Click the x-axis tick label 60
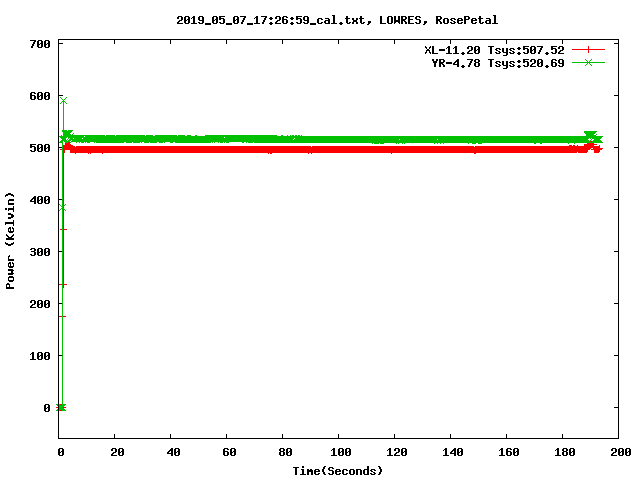Screen dimensions: 640x480 pyautogui.click(x=229, y=452)
